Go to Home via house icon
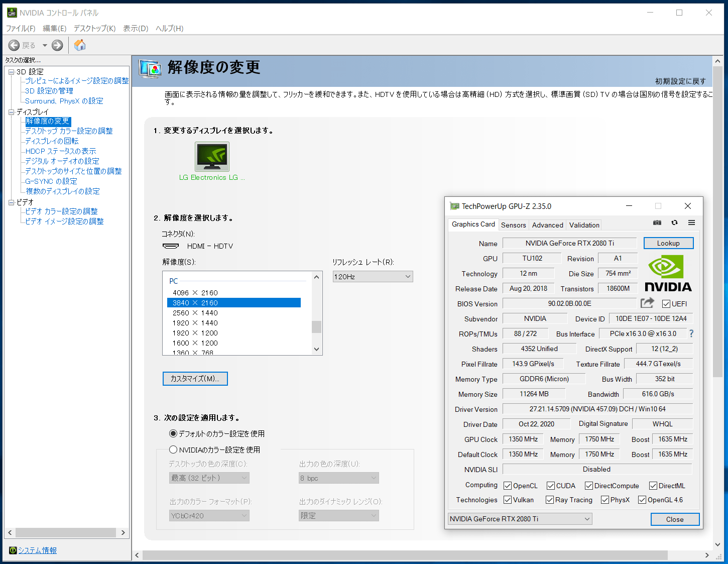Screen dimensions: 728x564 pyautogui.click(x=80, y=45)
